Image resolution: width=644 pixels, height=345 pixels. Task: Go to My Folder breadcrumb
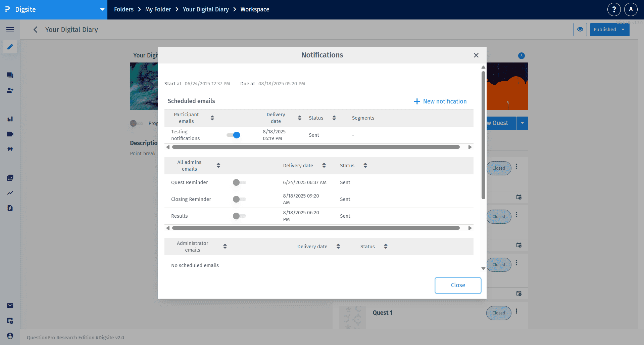click(x=158, y=9)
